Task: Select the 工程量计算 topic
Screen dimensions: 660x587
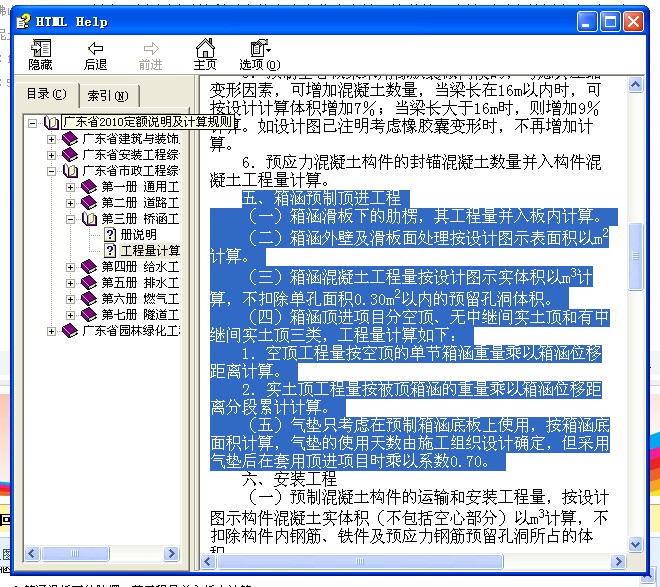Action: [150, 250]
